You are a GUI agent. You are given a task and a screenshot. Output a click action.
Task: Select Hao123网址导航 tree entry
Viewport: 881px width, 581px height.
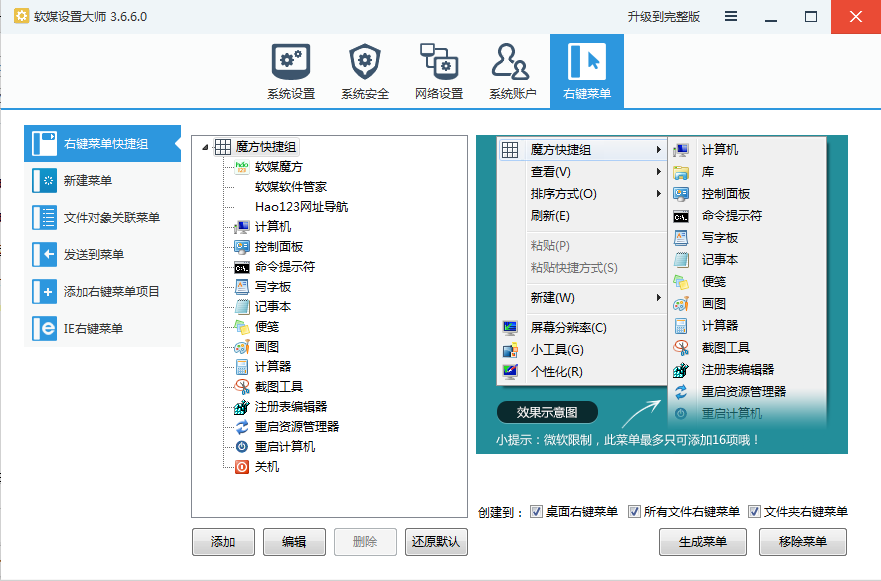click(x=301, y=207)
